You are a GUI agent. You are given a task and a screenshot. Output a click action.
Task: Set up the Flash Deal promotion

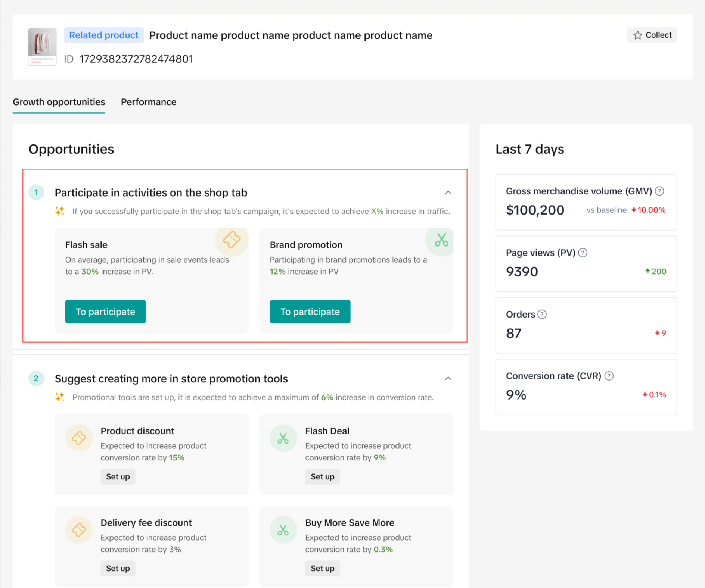tap(322, 476)
